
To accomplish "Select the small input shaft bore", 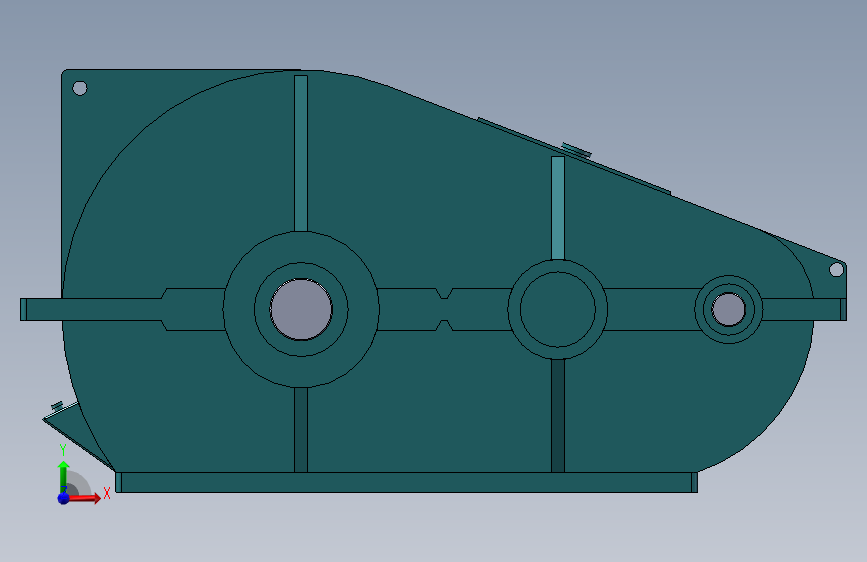I will pyautogui.click(x=729, y=309).
